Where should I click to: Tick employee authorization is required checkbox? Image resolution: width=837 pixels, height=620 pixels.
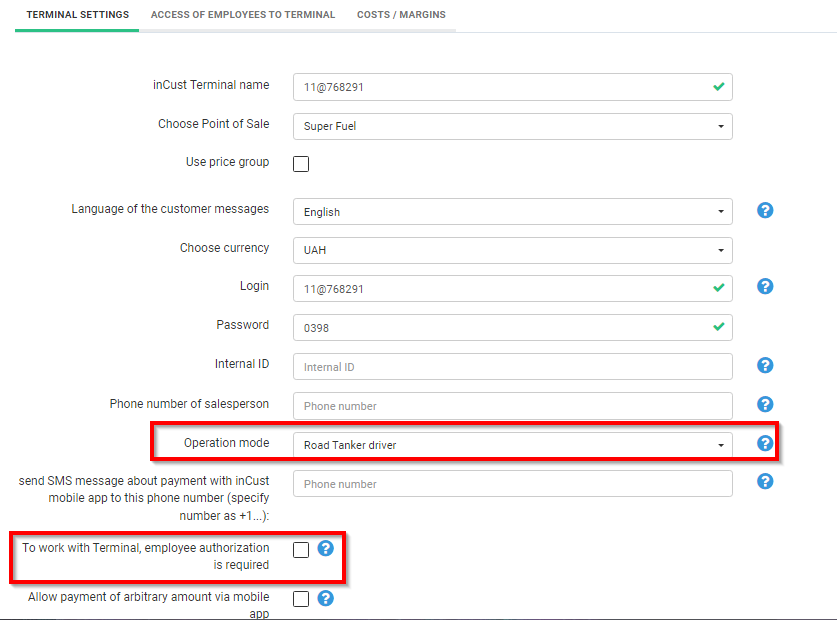[301, 549]
